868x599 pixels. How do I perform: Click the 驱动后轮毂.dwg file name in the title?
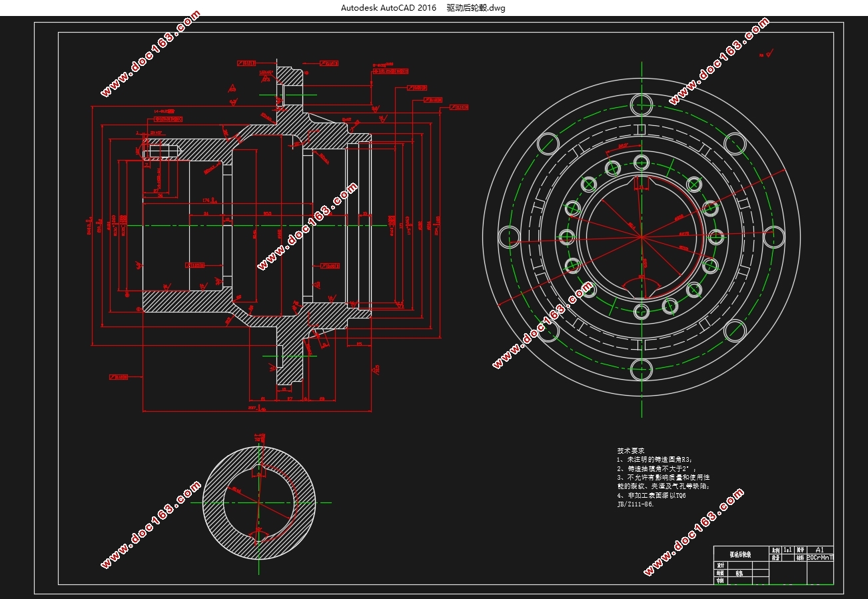[x=476, y=8]
